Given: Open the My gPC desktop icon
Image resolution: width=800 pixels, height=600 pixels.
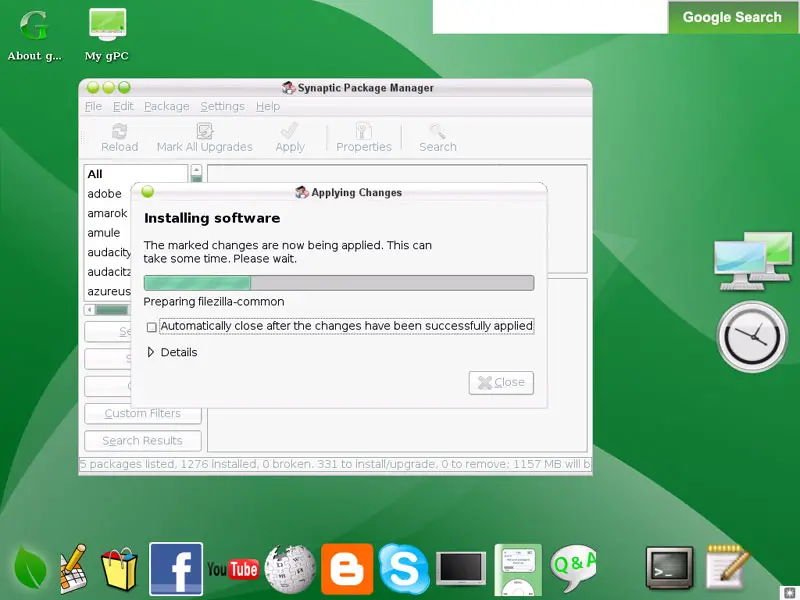Looking at the screenshot, I should coord(107,35).
